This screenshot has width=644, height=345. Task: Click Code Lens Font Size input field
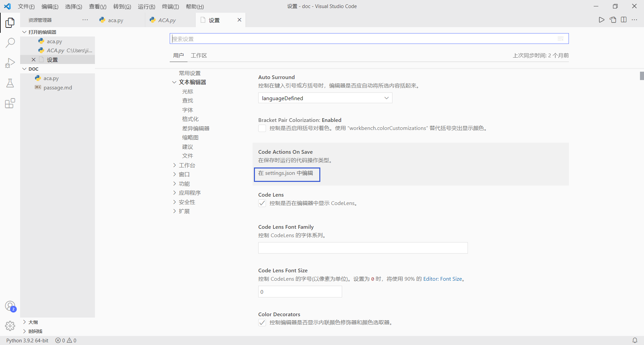tap(300, 292)
